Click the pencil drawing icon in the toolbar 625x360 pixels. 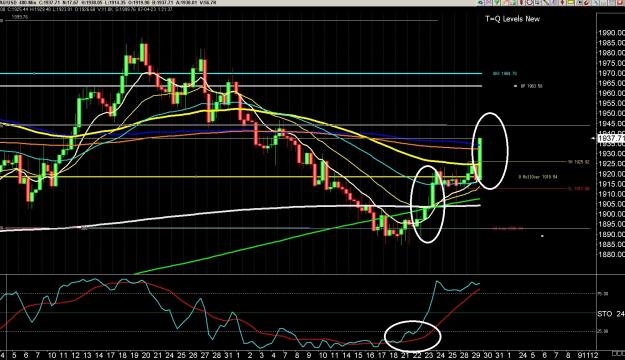click(545, 2)
